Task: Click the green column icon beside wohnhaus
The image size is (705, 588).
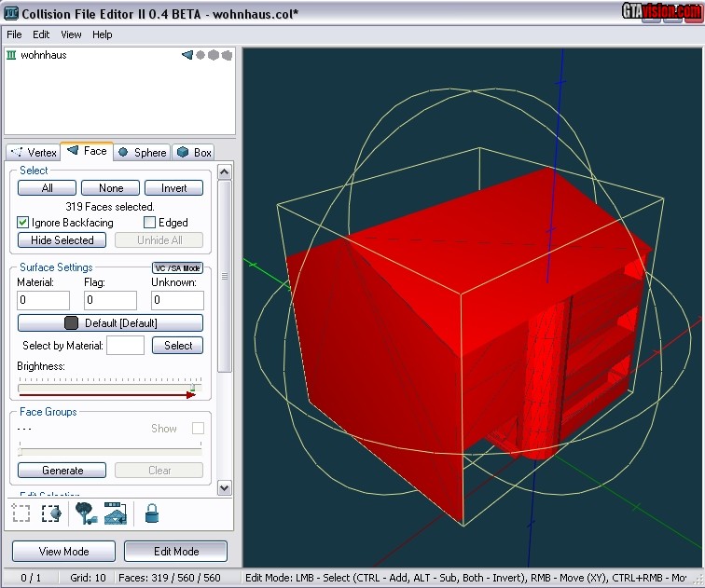Action: click(x=11, y=55)
